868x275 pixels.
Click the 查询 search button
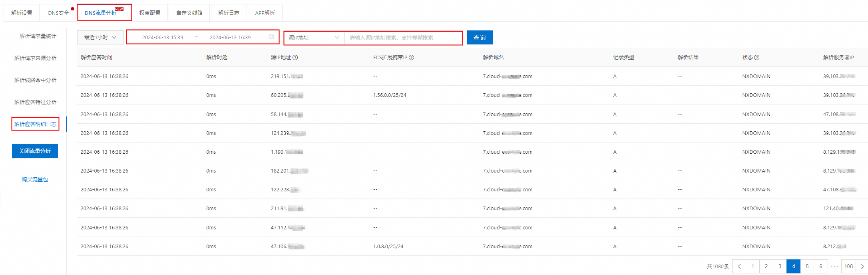[480, 38]
